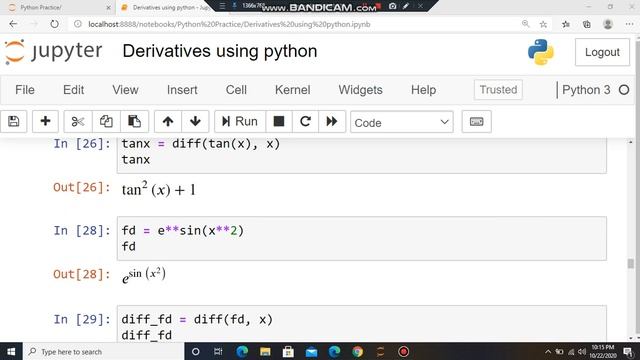Viewport: 640px width, 360px height.
Task: Reload the page with the refresh icon
Action: [54, 24]
